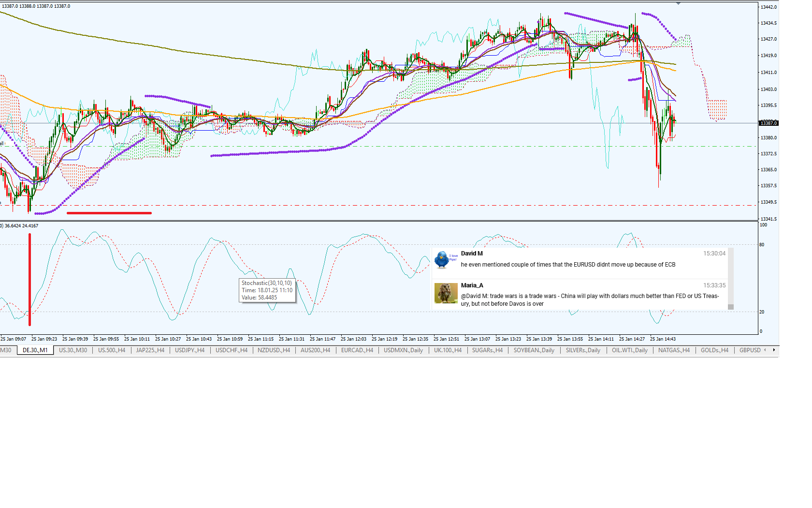Click David M's blue bird avatar
Viewport: 812px width, 508px height.
(442, 260)
